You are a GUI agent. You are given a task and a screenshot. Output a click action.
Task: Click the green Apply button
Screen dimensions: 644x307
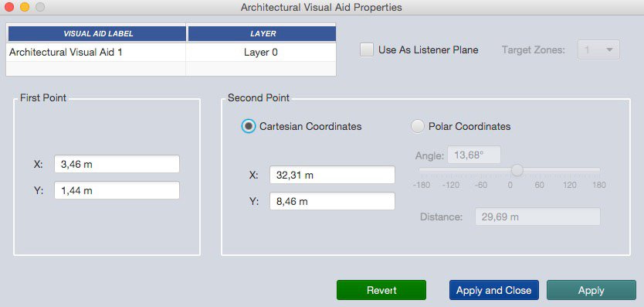[591, 290]
